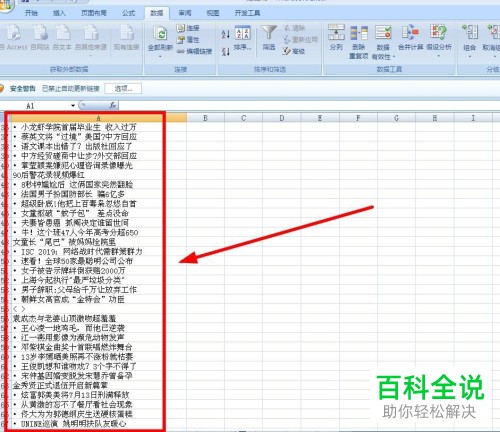Screen dimensions: 500x432
Task: Select column F header
Action: 358,118
